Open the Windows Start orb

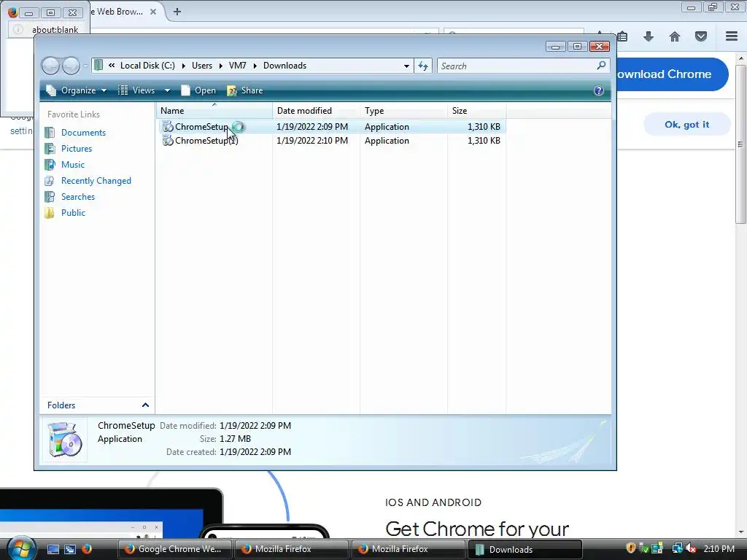(x=21, y=548)
